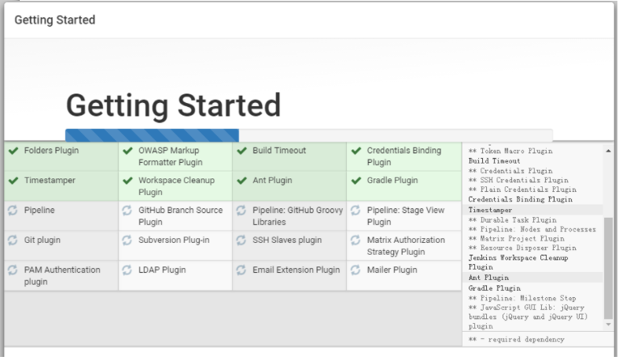This screenshot has height=364, width=619.
Task: Click the checkmark next to Ant Plugin
Action: pos(241,181)
